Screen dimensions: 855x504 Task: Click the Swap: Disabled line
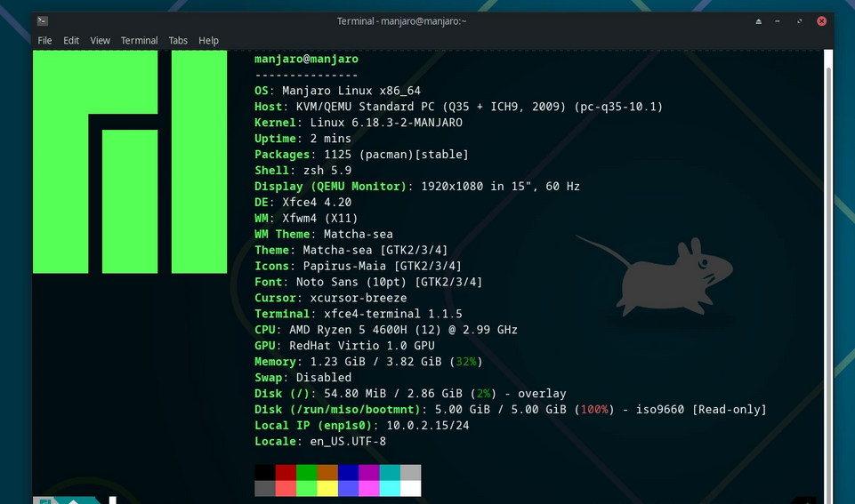tap(302, 377)
